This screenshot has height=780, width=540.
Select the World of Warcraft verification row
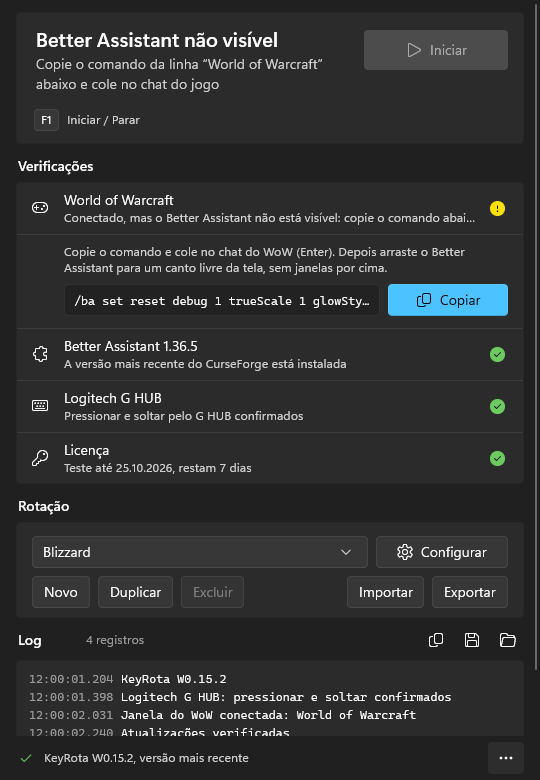[x=270, y=208]
